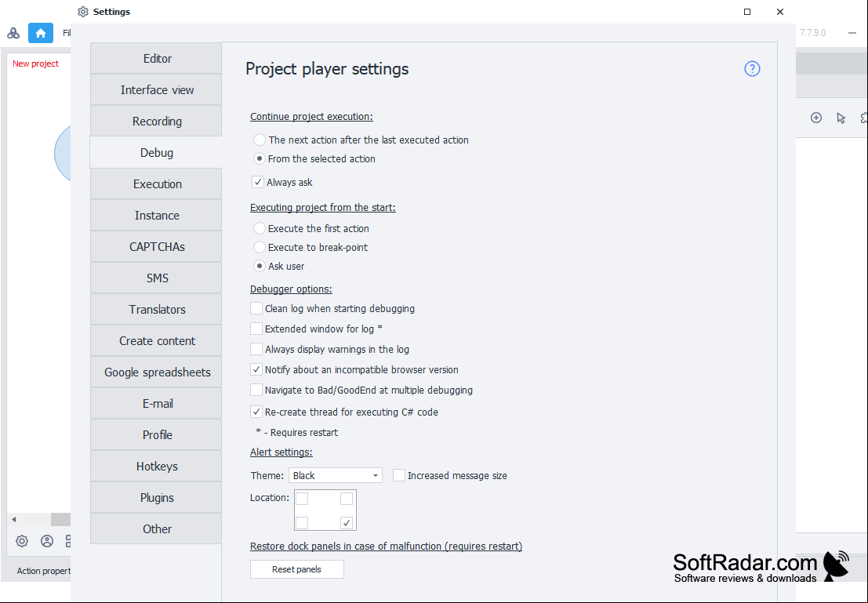
Task: Select Execute to break-point option
Action: pyautogui.click(x=259, y=248)
